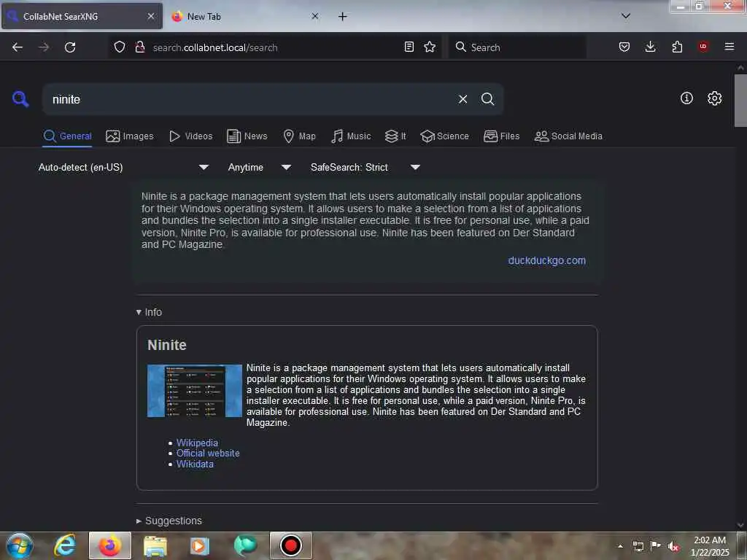The image size is (747, 560).
Task: Clear the ninite search query
Action: click(462, 99)
